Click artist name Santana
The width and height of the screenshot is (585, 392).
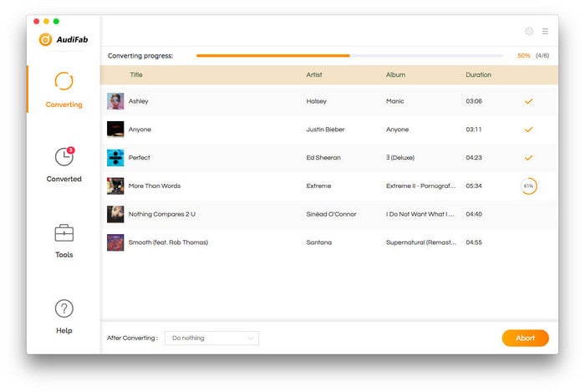click(319, 242)
